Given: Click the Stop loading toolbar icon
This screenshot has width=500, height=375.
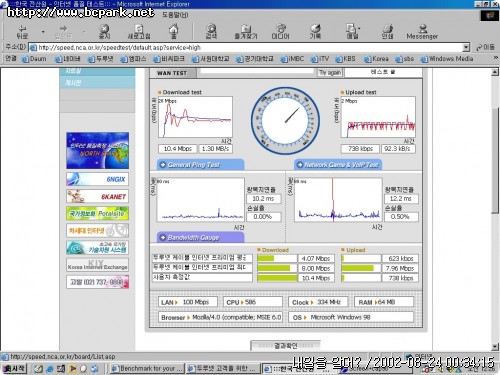Looking at the screenshot, I should (104, 32).
